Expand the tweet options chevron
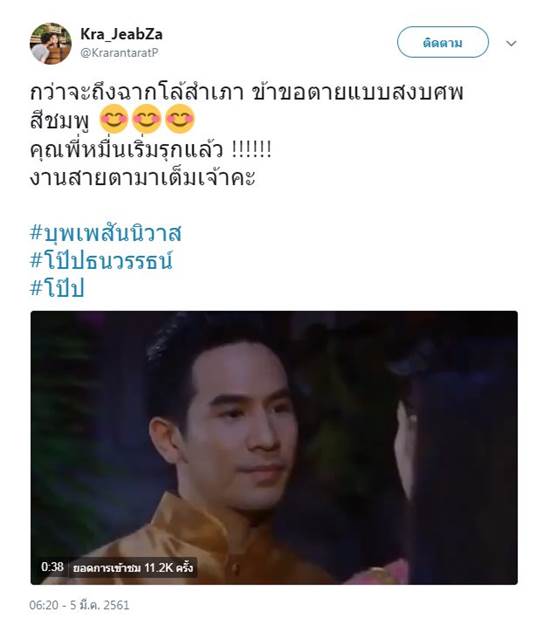The height and width of the screenshot is (618, 550). tap(511, 43)
